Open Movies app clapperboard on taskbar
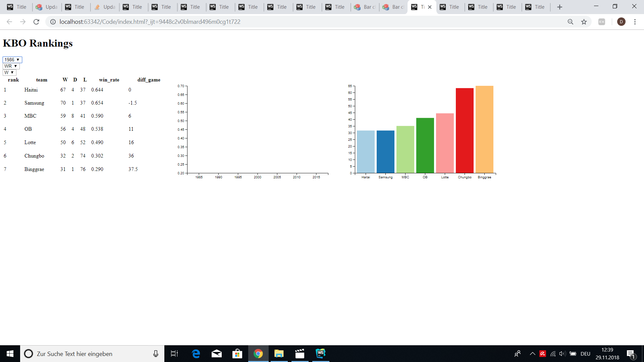This screenshot has width=644, height=362. [300, 354]
